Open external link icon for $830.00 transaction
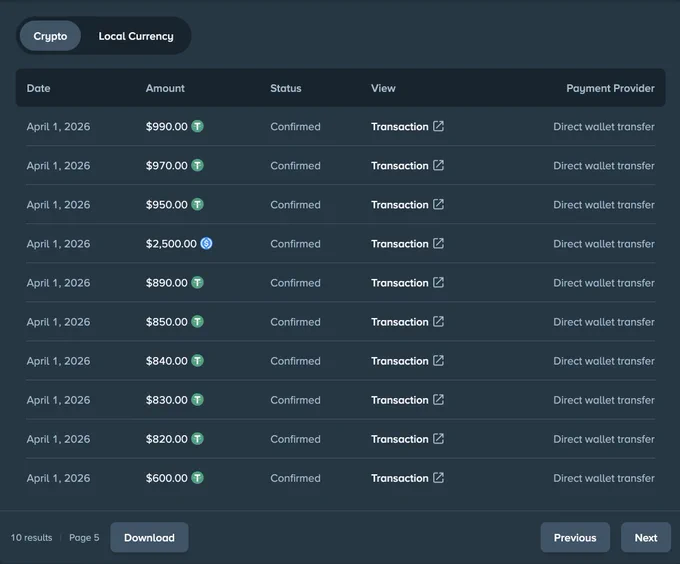 pyautogui.click(x=438, y=399)
